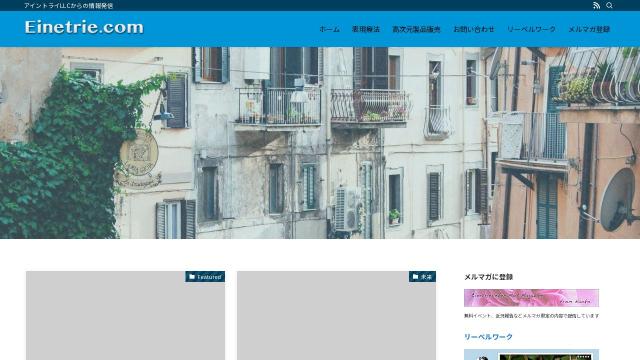Click the RSS feed icon
The height and width of the screenshot is (360, 640).
596,5
